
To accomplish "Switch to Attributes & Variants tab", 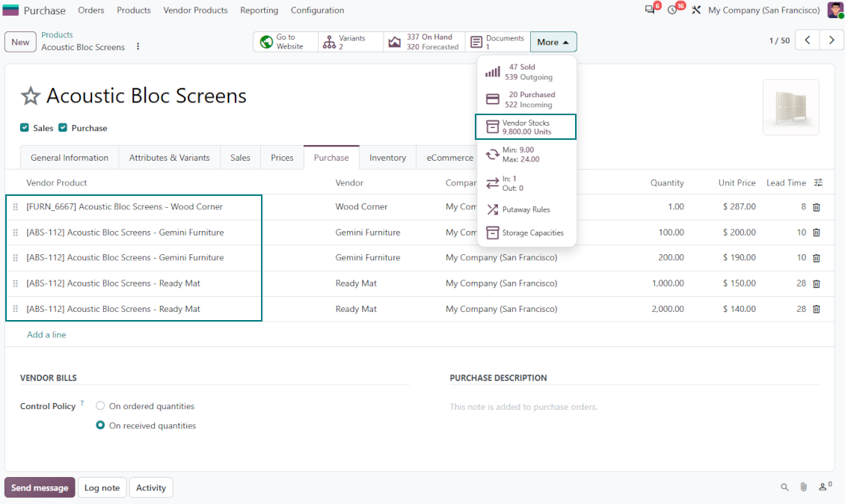I will tap(169, 157).
